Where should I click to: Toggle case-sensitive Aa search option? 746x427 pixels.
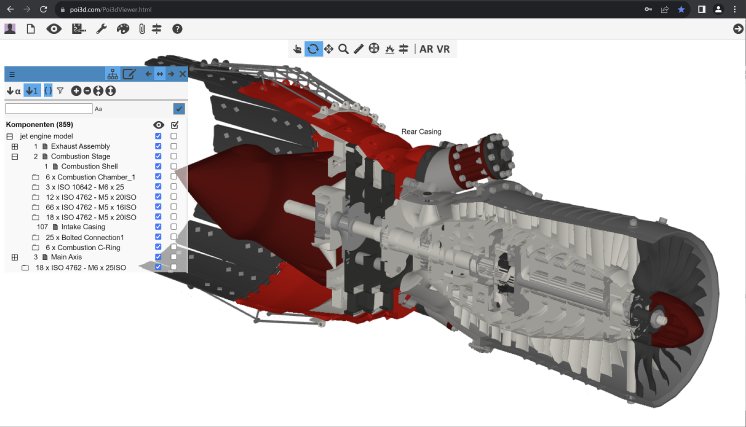(x=98, y=109)
